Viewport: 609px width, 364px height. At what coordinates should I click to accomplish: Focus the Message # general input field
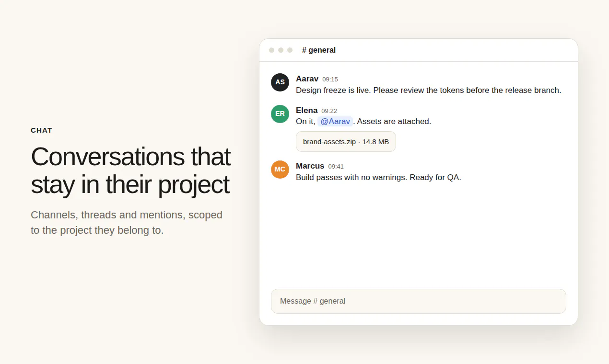click(419, 301)
